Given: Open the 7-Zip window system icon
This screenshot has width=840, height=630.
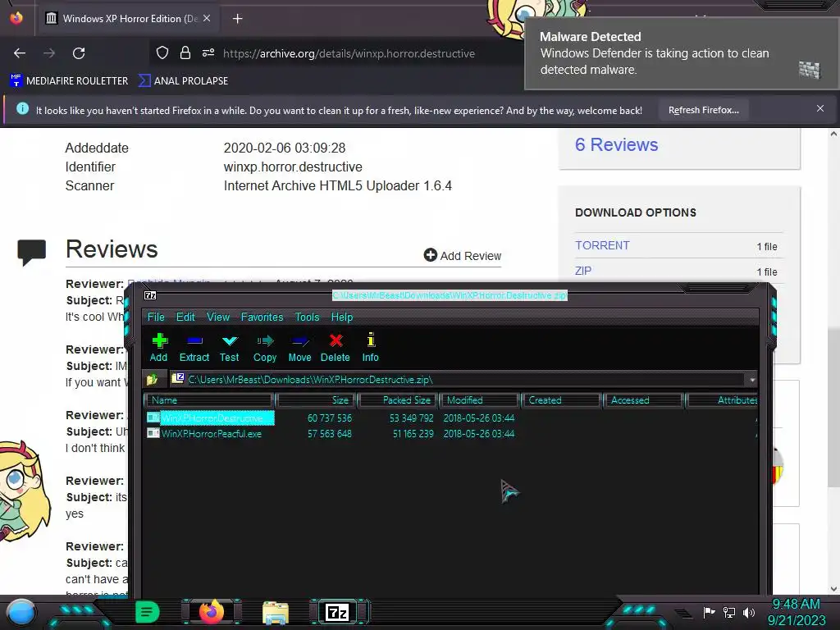Looking at the screenshot, I should click(151, 295).
